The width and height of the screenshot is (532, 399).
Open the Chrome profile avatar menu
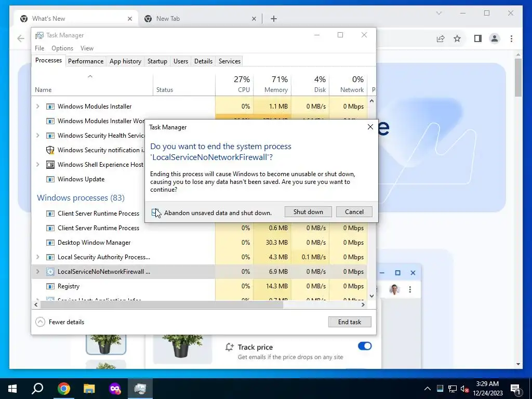pyautogui.click(x=495, y=38)
